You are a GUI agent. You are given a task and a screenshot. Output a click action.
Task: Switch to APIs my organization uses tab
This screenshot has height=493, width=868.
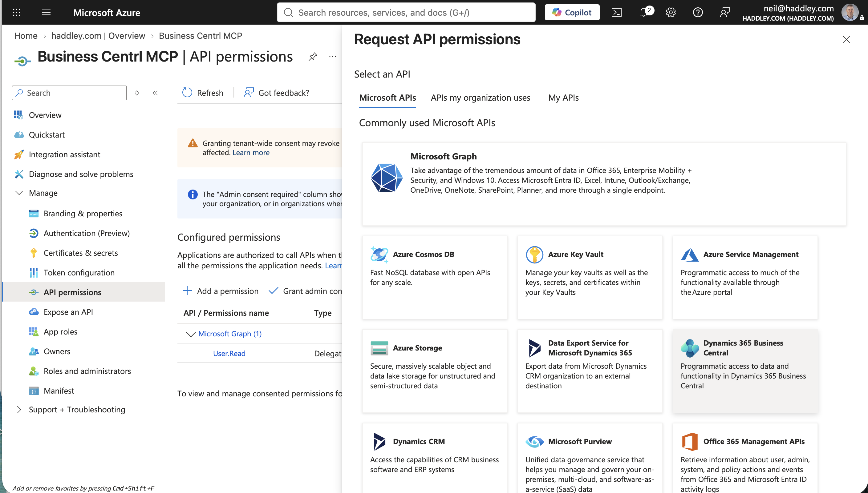click(480, 98)
